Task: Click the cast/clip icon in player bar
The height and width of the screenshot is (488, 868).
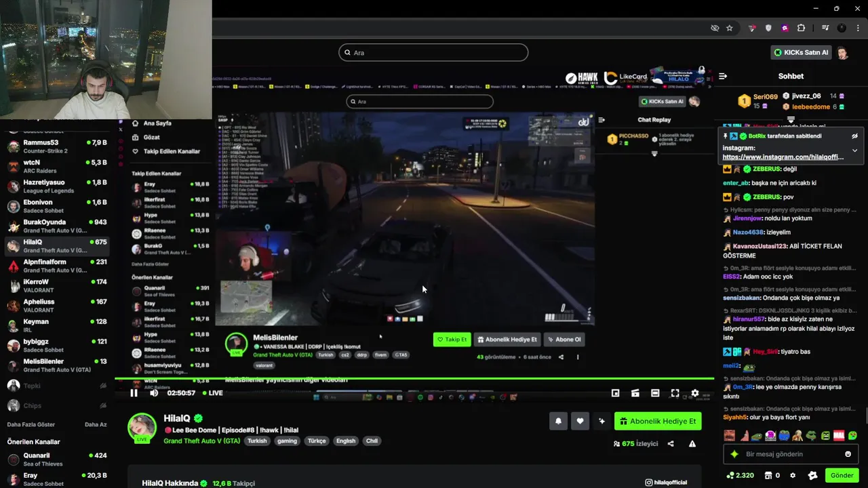Action: tap(635, 393)
